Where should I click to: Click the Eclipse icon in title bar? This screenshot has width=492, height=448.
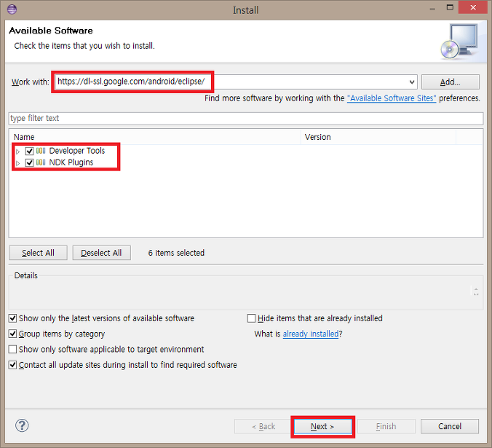12,9
